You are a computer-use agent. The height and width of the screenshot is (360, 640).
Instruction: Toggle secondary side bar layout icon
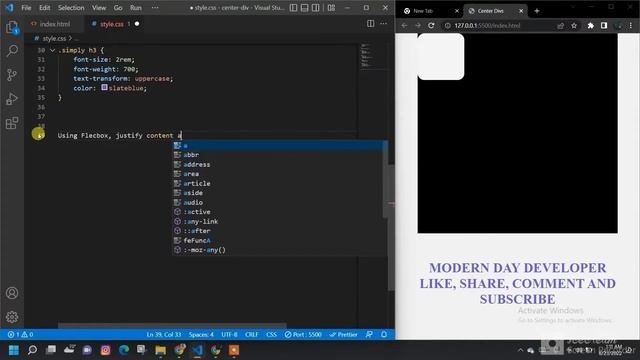click(316, 8)
